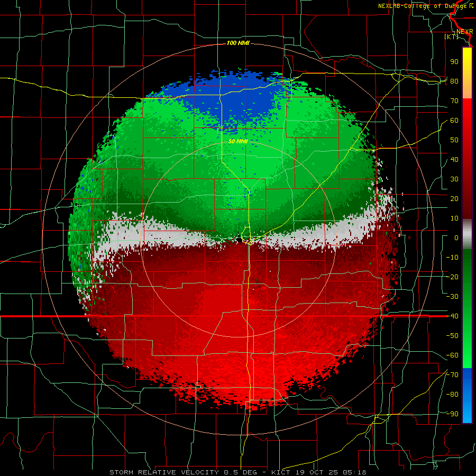The image size is (476, 476).
Task: Click the 100 NMI range ring label
Action: point(238,43)
